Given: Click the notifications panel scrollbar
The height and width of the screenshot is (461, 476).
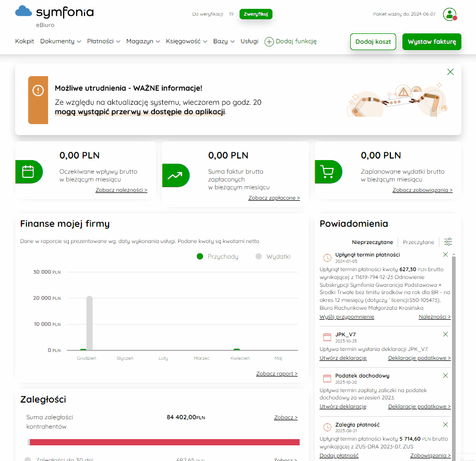Looking at the screenshot, I should pos(454,358).
